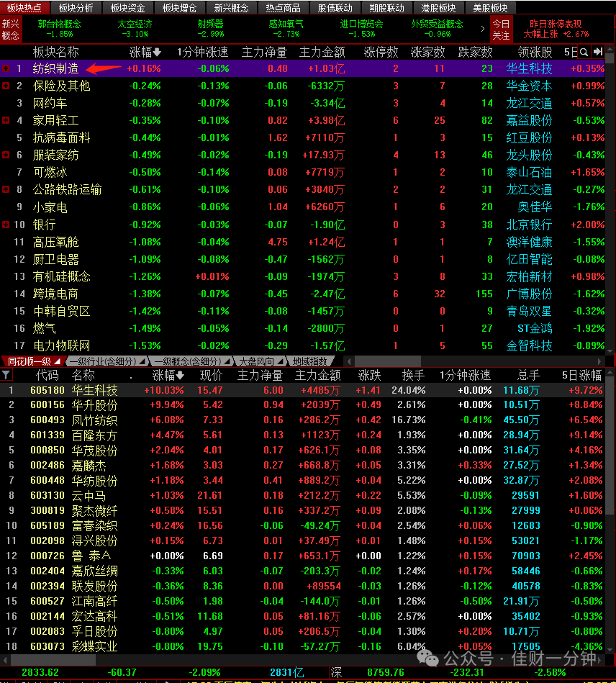Click the right arrow of sector horizontal scrollbar
The width and height of the screenshot is (616, 683).
(599, 361)
